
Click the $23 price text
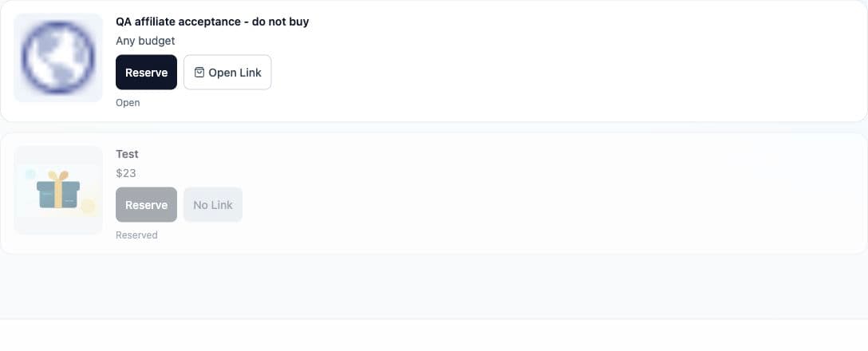126,173
